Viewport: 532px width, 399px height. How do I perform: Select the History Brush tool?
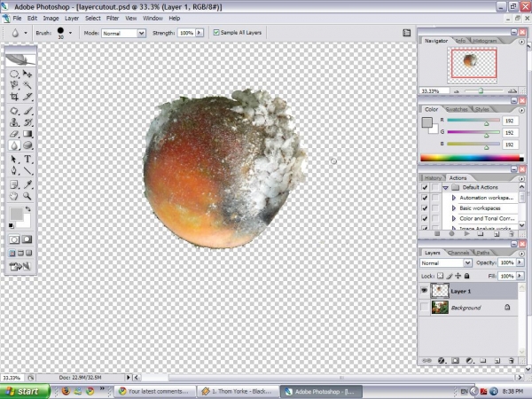pyautogui.click(x=27, y=122)
